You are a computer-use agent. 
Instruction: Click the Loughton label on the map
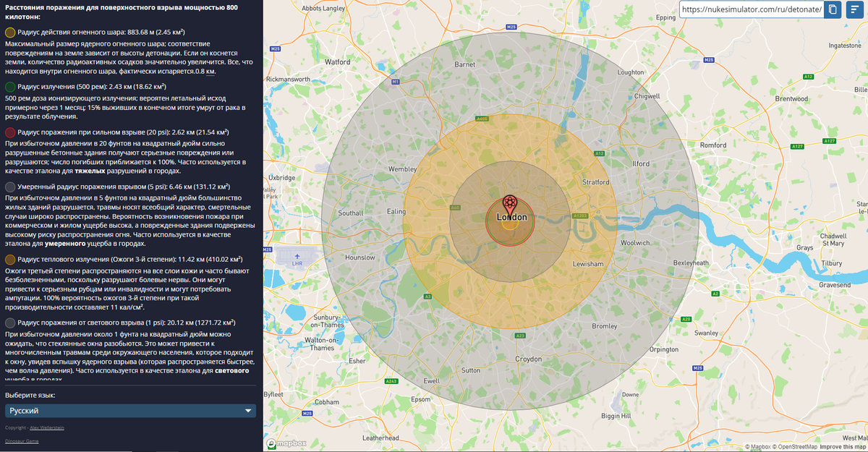[631, 72]
